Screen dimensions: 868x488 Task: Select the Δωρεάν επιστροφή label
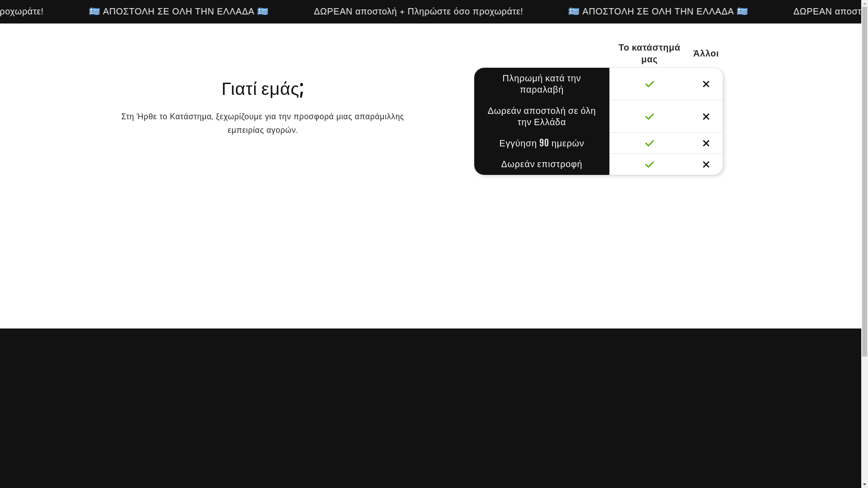tap(542, 164)
